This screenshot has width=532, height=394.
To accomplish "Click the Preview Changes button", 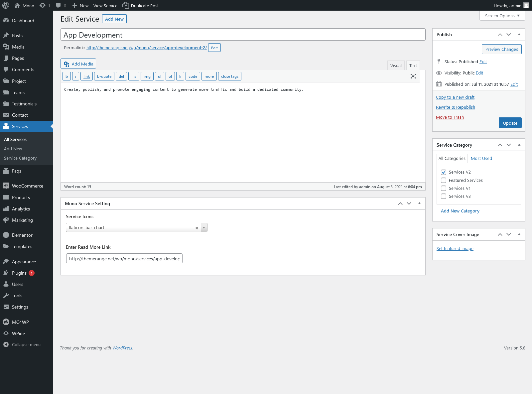I will tap(501, 49).
